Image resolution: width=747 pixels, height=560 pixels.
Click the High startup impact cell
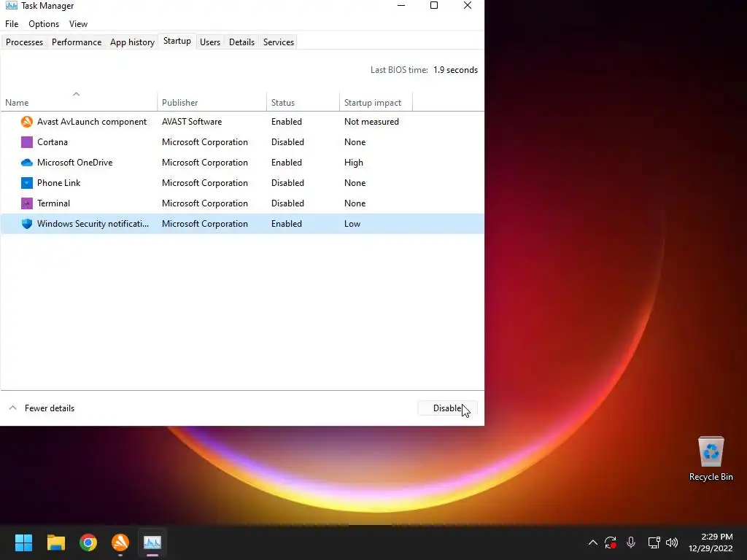click(354, 163)
